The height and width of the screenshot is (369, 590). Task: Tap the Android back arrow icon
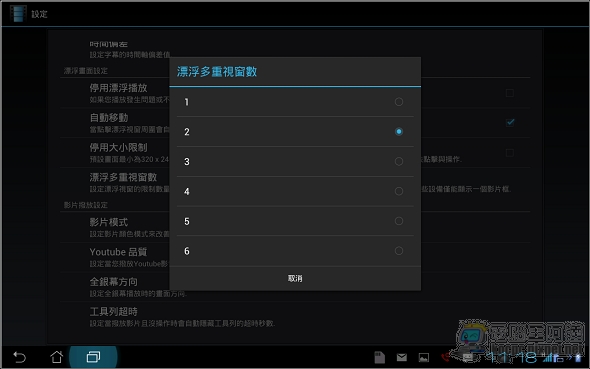click(x=19, y=357)
